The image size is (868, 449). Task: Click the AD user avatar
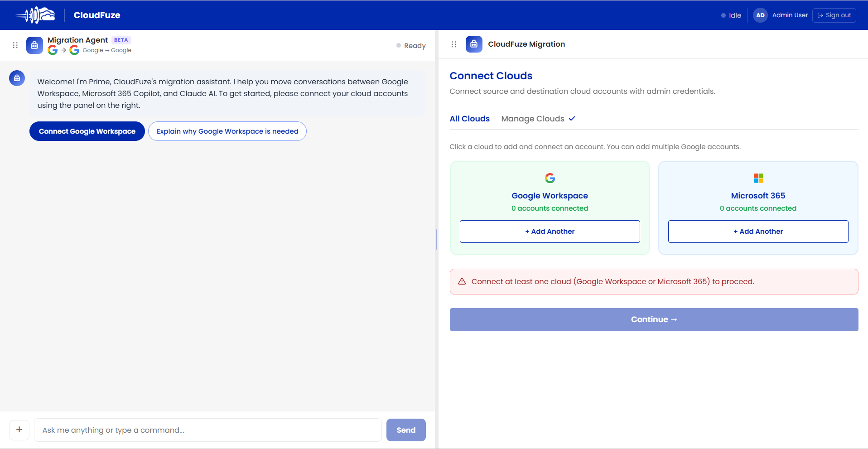[760, 15]
